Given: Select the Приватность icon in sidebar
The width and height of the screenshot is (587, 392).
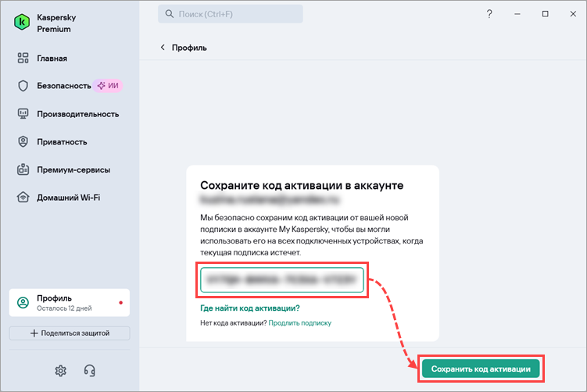Looking at the screenshot, I should (23, 142).
